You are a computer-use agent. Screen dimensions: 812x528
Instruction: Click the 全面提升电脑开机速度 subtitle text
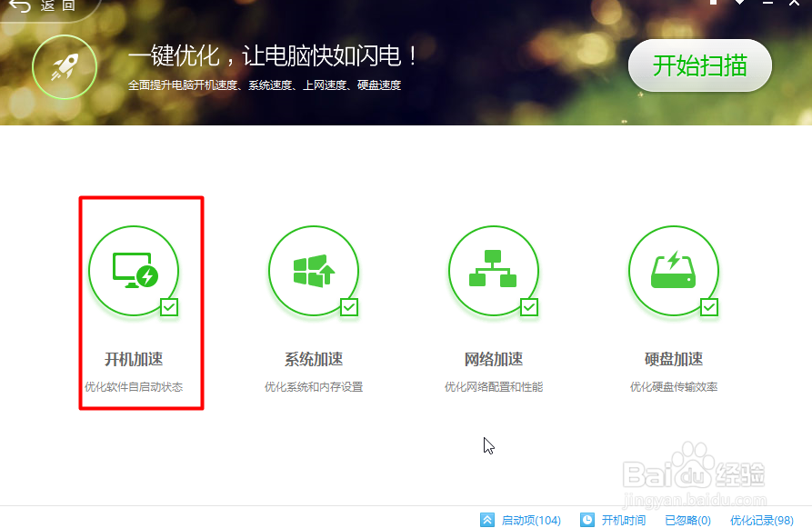tap(264, 85)
